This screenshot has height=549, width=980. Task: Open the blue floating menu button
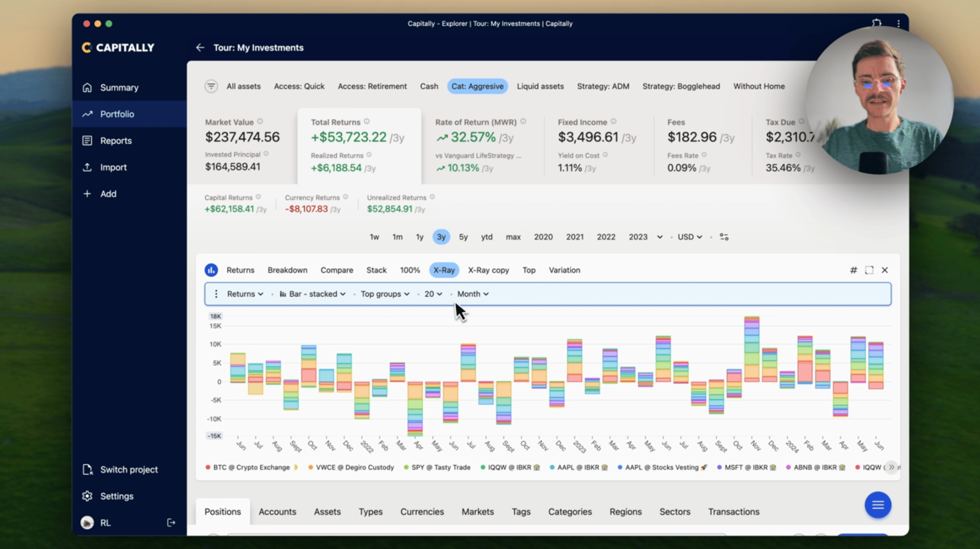[x=877, y=505]
